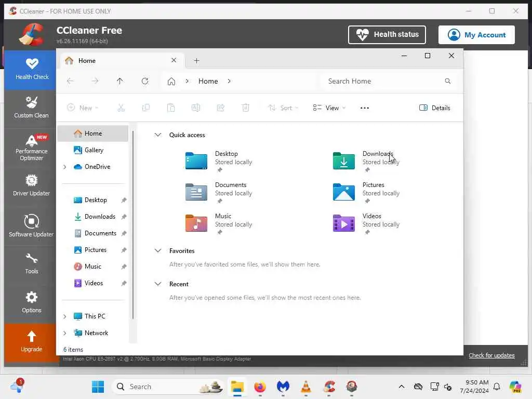Select Music in navigation pane
The height and width of the screenshot is (399, 532).
pos(93,267)
